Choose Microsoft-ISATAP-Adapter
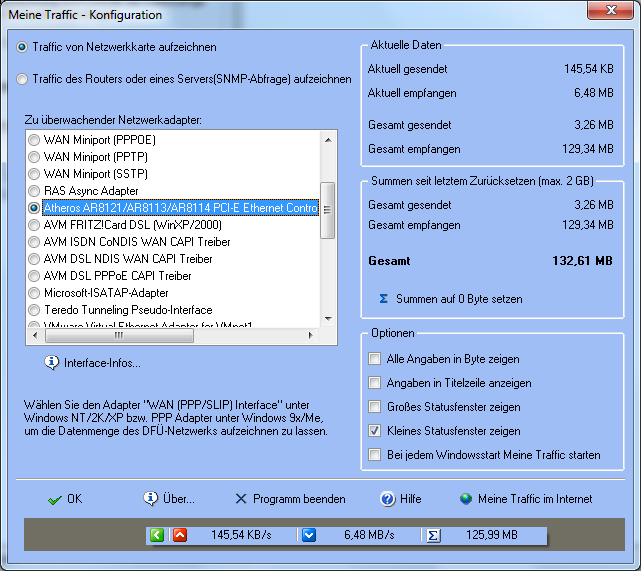Image resolution: width=641 pixels, height=571 pixels. pyautogui.click(x=34, y=293)
